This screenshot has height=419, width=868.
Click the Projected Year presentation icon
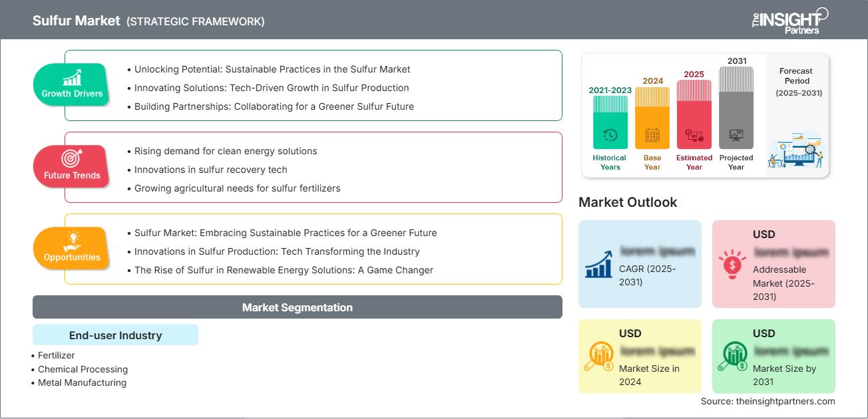tap(736, 136)
